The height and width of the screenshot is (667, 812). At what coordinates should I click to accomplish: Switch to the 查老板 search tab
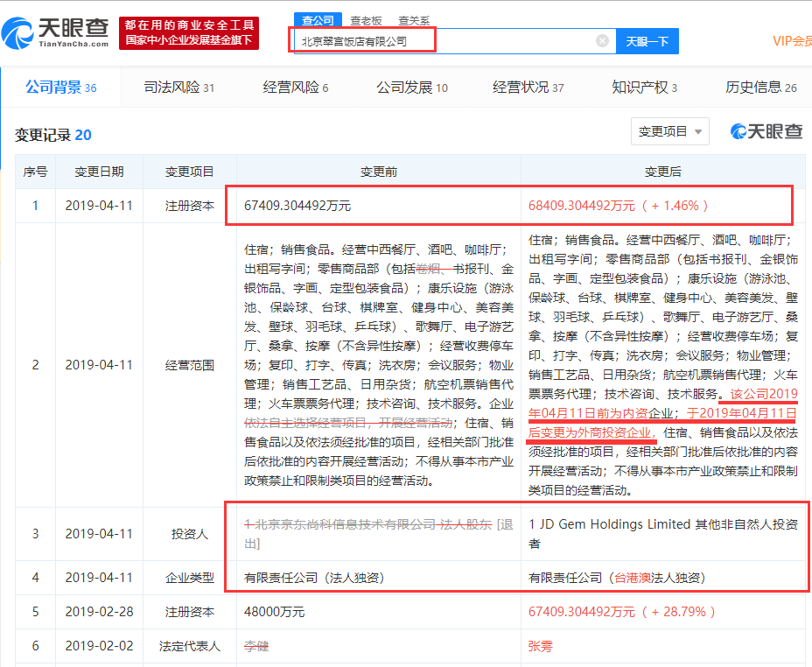point(366,21)
